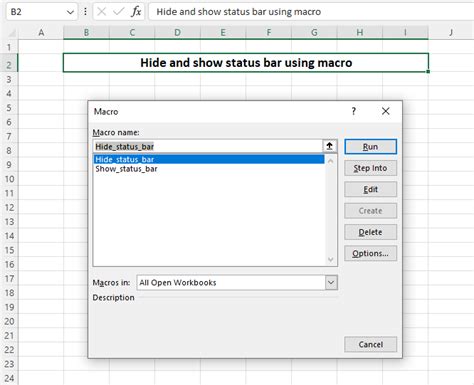Click the Insert Function fx icon
The width and height of the screenshot is (474, 385).
tap(136, 12)
